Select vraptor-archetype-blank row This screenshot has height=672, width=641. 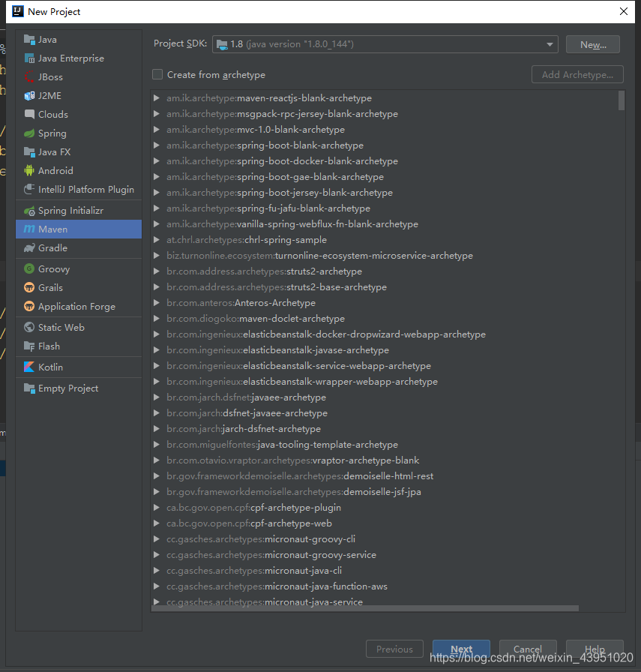click(385, 460)
